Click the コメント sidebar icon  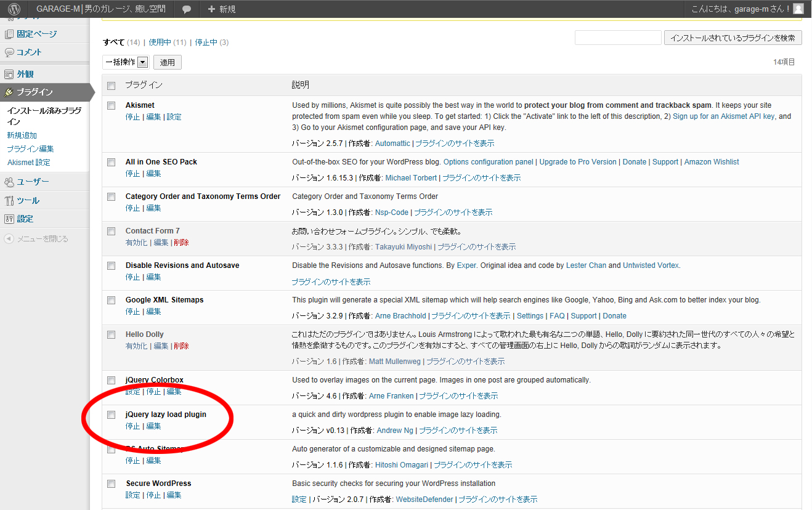9,52
